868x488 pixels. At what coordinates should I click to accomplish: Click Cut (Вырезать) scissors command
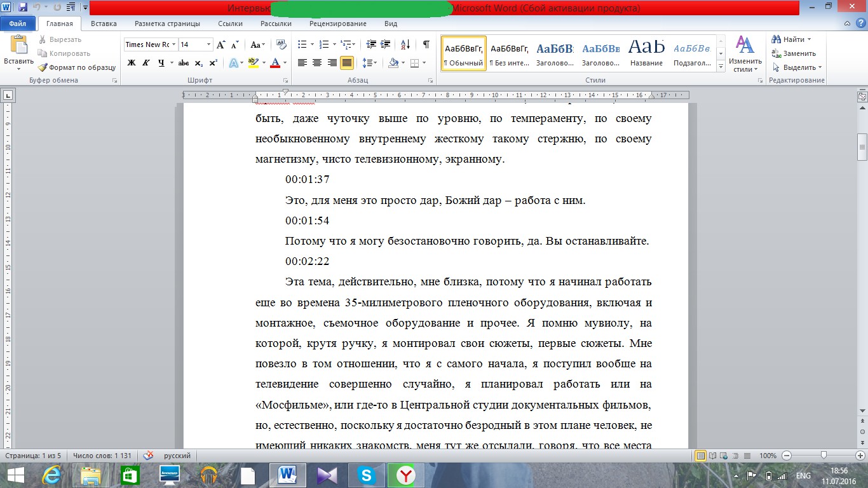click(60, 39)
